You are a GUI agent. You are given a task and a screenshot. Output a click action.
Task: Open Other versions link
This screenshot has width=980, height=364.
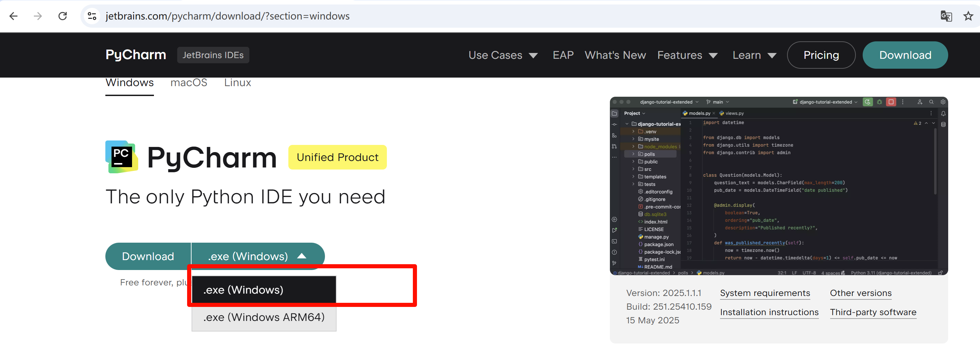click(x=861, y=293)
